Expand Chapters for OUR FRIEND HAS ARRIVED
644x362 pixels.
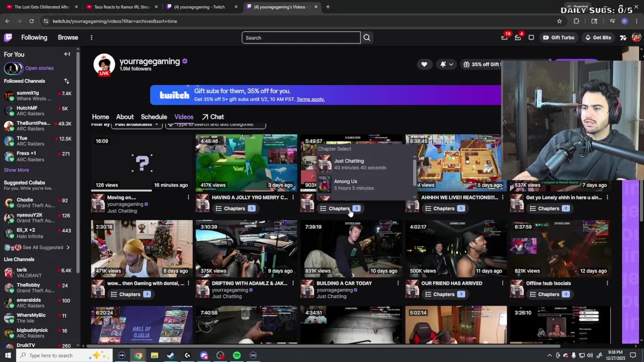pos(444,294)
